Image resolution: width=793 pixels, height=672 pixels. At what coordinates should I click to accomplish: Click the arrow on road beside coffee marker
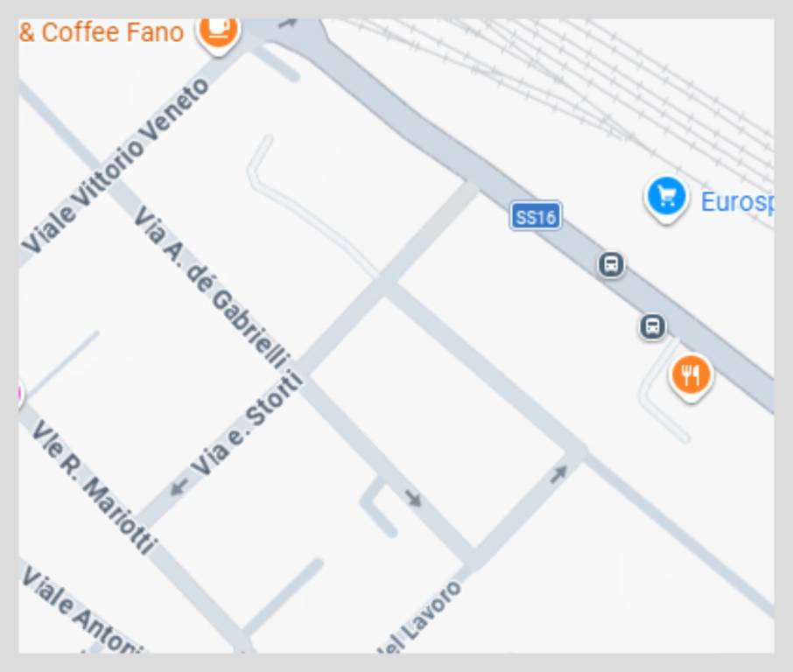click(x=287, y=24)
